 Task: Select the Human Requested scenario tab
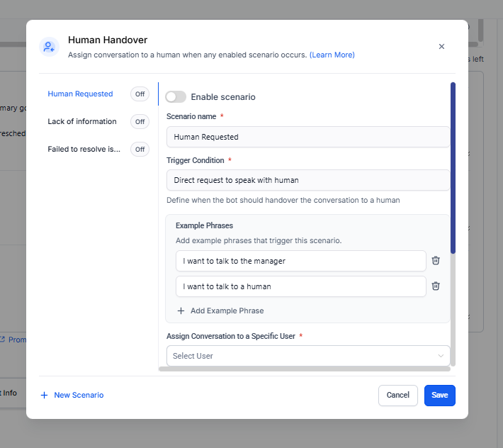(80, 94)
